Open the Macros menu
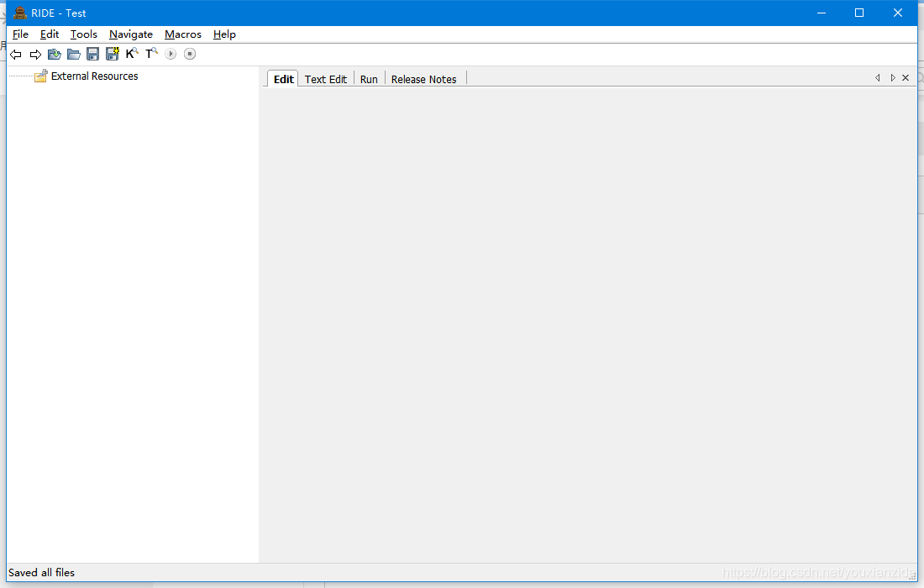 182,34
